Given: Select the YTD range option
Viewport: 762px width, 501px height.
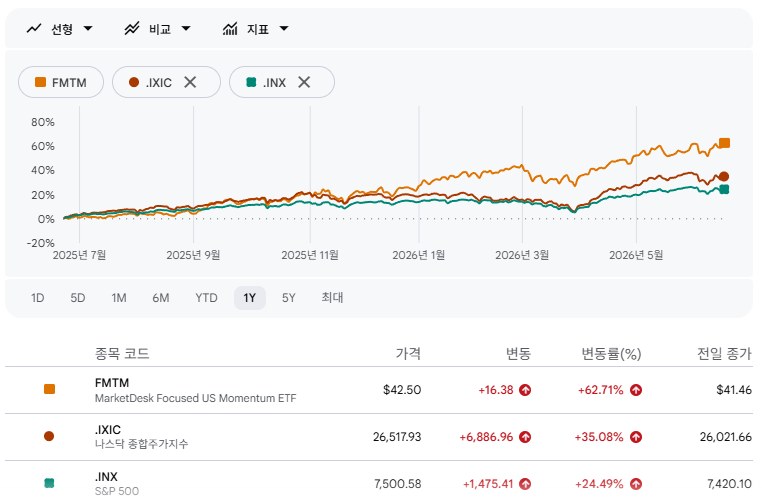Looking at the screenshot, I should 206,298.
